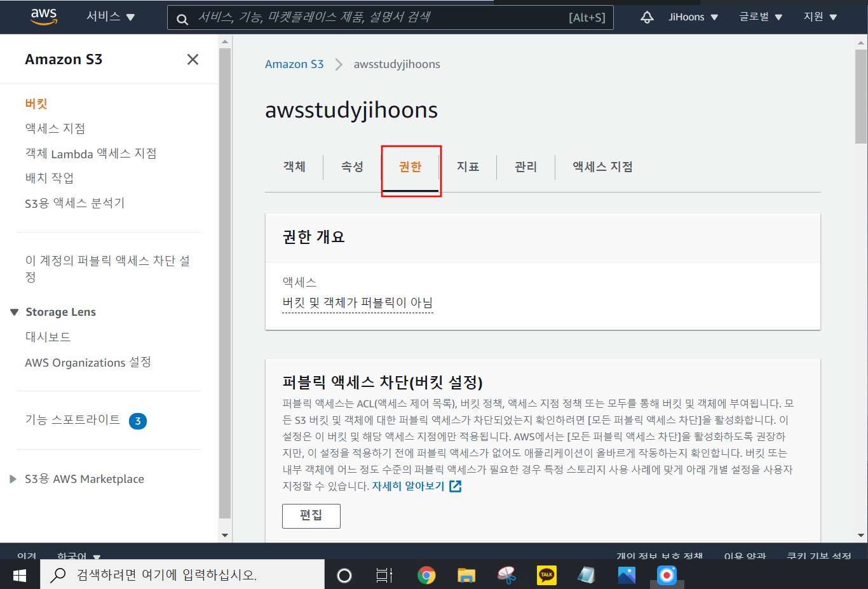
Task: Open the notifications bell icon
Action: click(x=647, y=17)
